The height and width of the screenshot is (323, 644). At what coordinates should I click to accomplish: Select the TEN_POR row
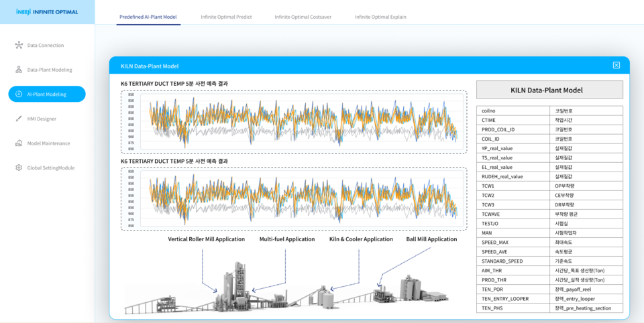[x=549, y=289]
